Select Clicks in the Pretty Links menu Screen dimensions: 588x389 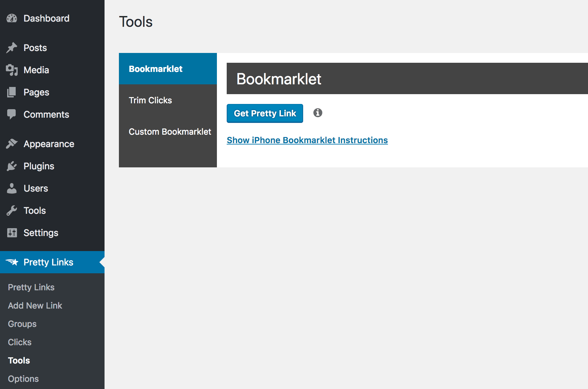20,342
